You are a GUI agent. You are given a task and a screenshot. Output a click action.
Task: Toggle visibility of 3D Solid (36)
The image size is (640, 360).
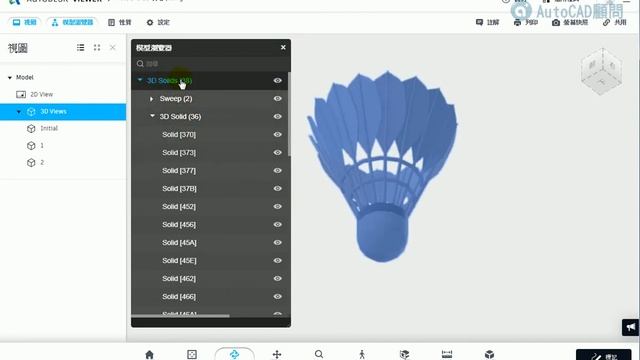pos(278,116)
